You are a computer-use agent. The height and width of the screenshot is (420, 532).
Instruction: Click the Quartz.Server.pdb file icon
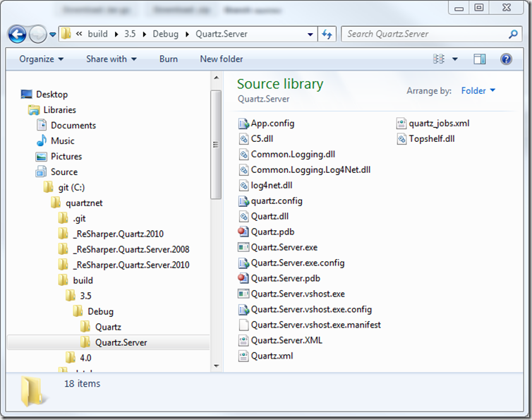click(243, 278)
